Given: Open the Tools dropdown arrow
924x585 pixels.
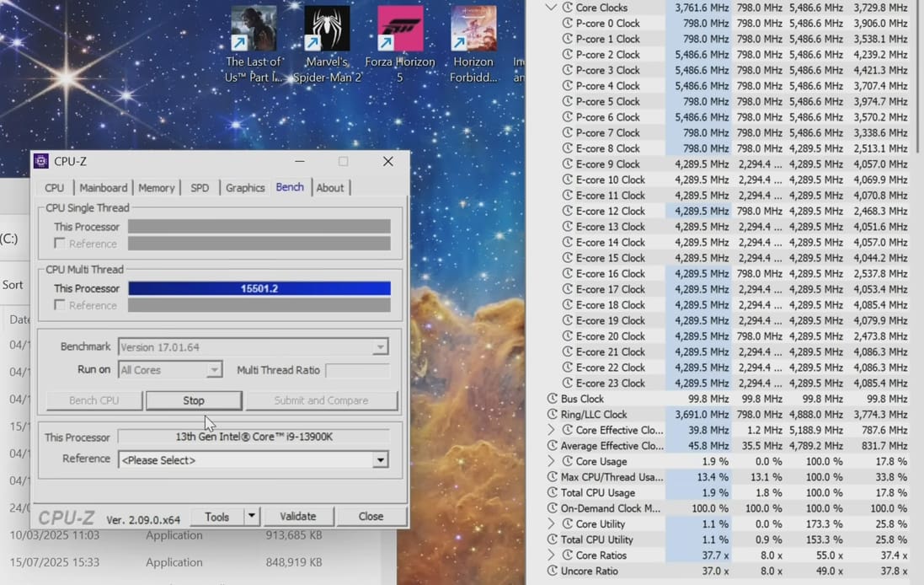Looking at the screenshot, I should click(x=251, y=517).
